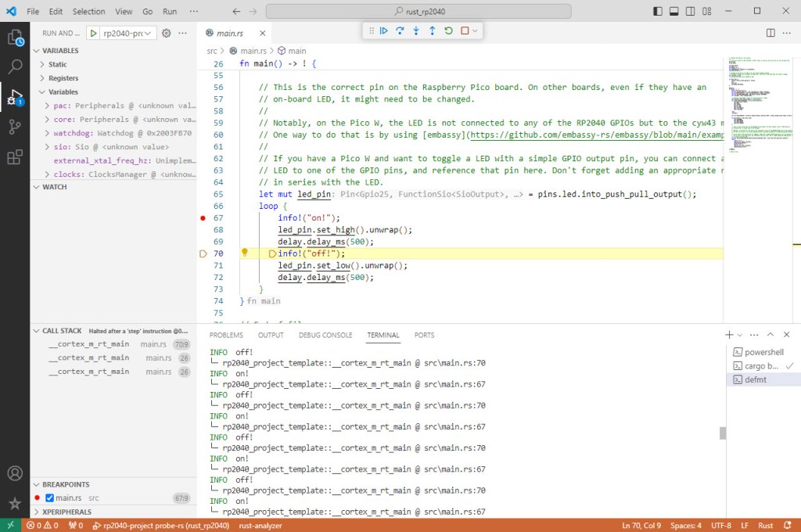801x532 pixels.
Task: Open the Selection menu
Action: pyautogui.click(x=88, y=13)
